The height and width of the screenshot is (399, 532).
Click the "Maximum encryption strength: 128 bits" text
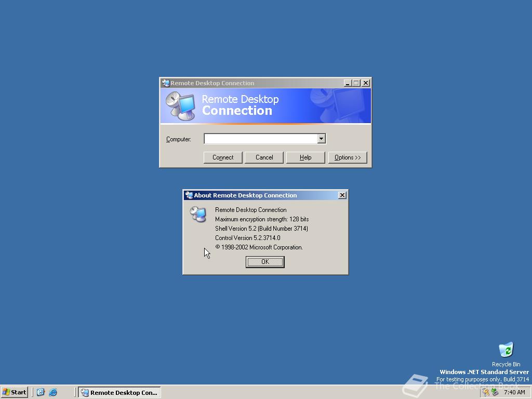[262, 219]
